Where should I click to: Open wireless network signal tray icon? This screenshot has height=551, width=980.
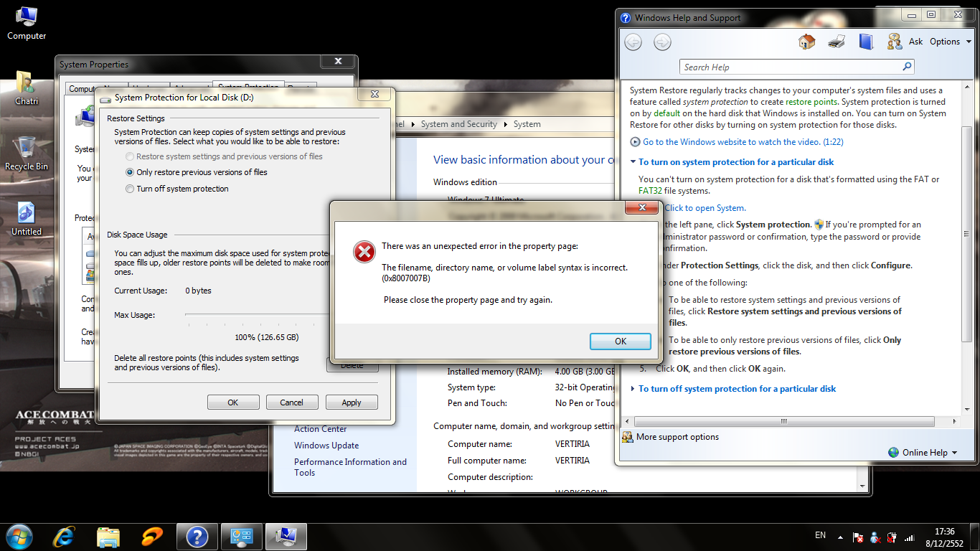(x=910, y=537)
